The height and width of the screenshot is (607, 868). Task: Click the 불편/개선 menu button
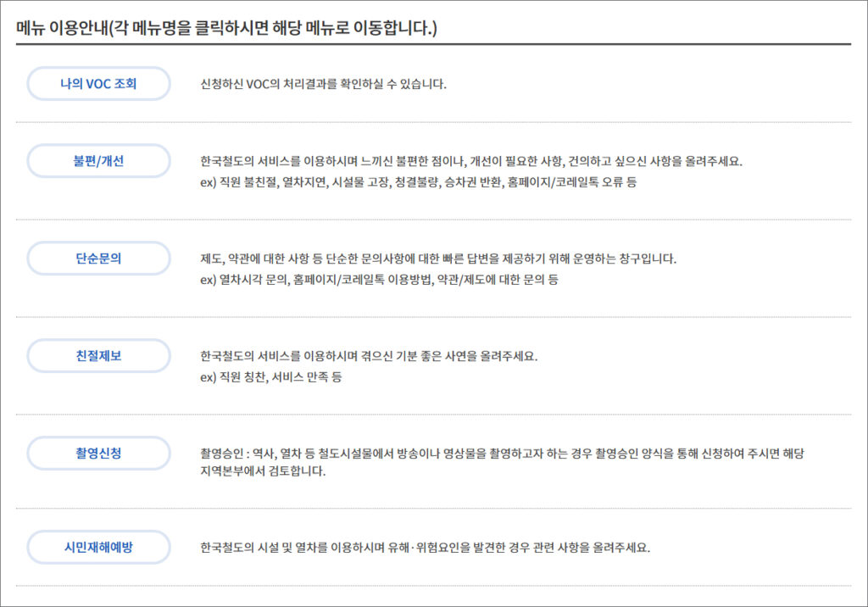tap(98, 161)
